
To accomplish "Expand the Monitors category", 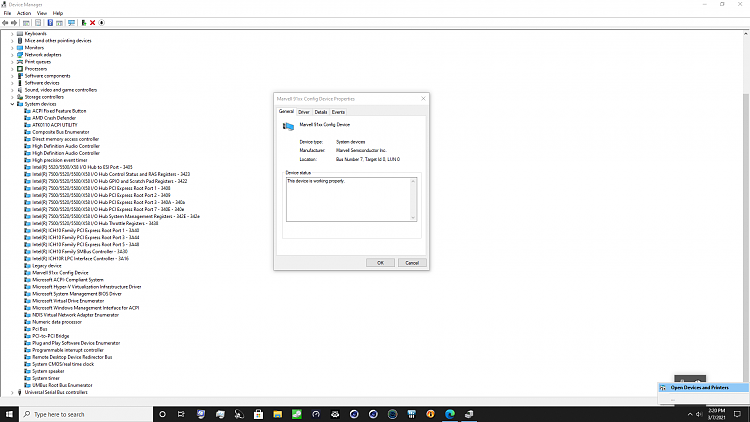I will [x=12, y=48].
